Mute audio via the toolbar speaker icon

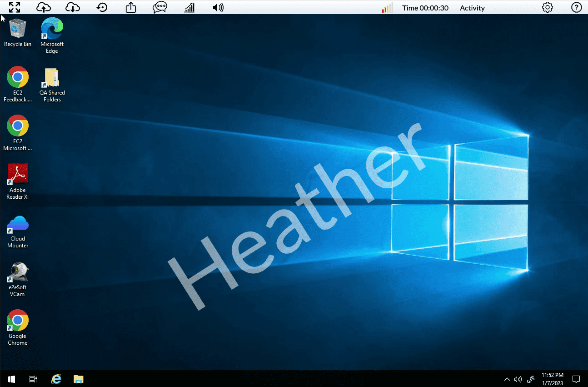[218, 7]
